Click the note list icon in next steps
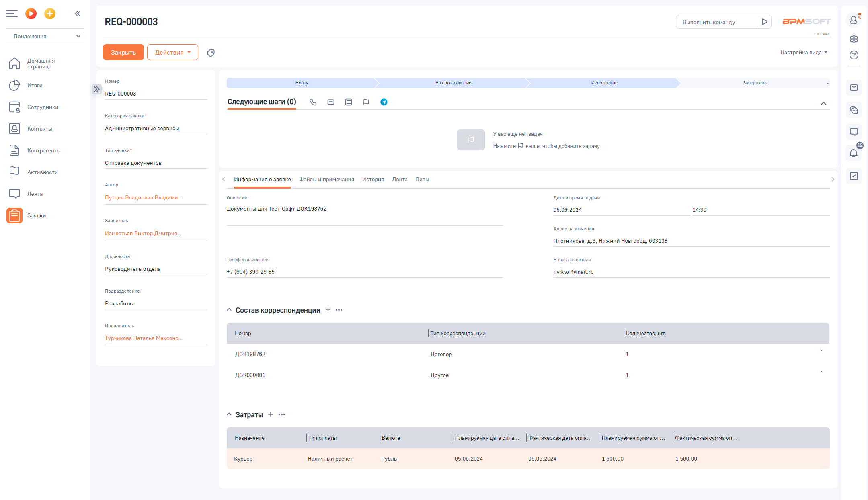868x500 pixels. pyautogui.click(x=349, y=102)
